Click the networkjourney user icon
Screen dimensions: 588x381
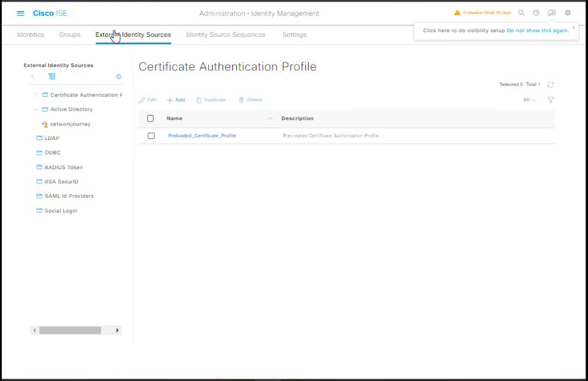[x=44, y=124]
